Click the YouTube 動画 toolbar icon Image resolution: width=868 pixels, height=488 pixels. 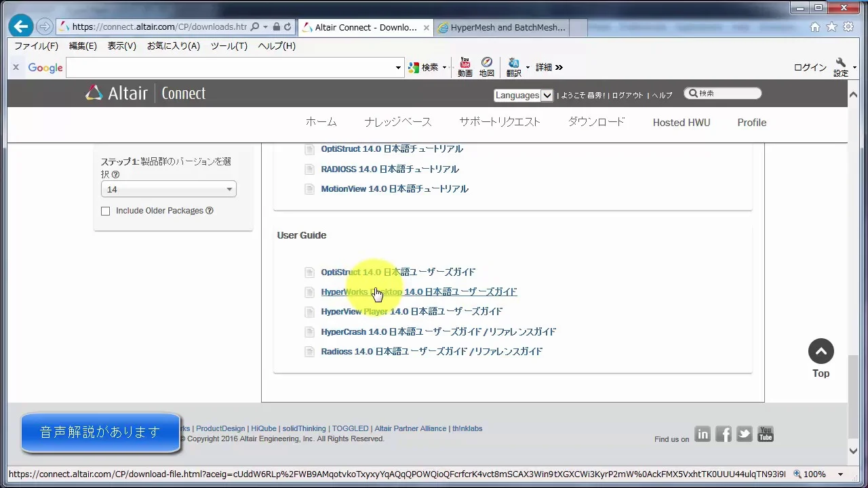tap(465, 67)
